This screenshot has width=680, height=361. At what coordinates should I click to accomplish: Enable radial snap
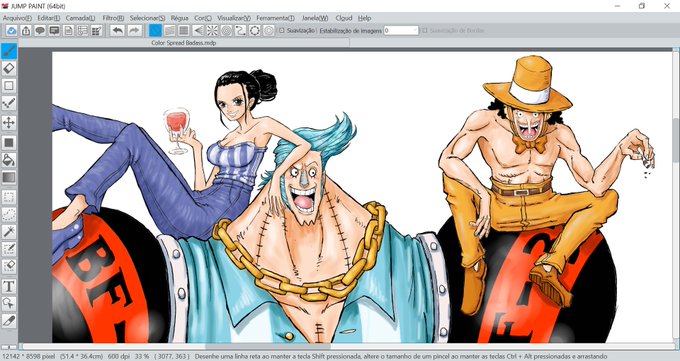[212, 30]
